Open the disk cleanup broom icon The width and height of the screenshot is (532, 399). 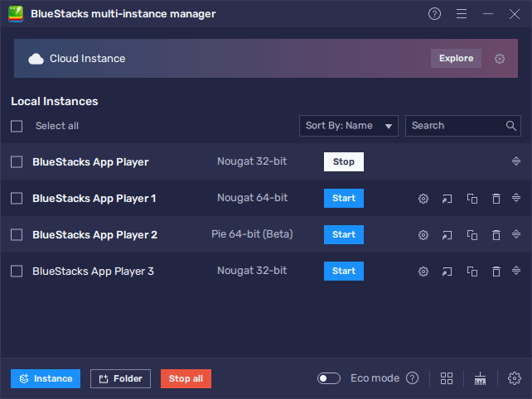coord(480,378)
